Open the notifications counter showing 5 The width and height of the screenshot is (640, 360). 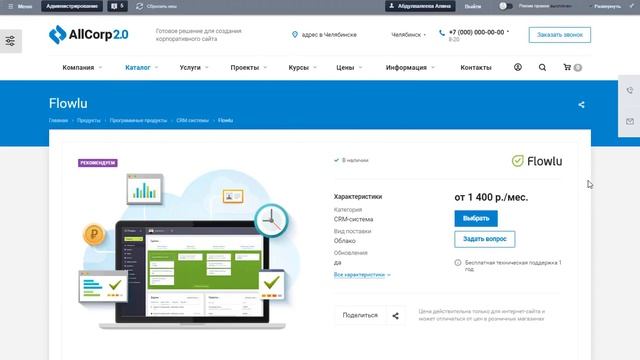coord(118,6)
